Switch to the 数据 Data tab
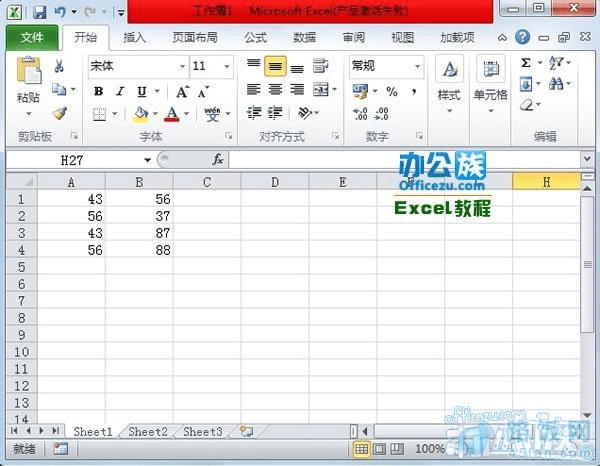 [x=305, y=37]
